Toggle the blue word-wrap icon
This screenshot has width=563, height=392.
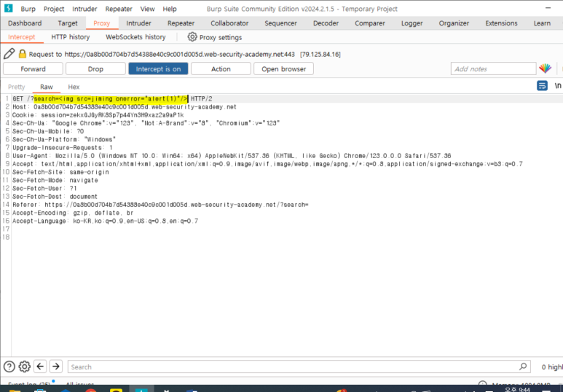point(542,86)
